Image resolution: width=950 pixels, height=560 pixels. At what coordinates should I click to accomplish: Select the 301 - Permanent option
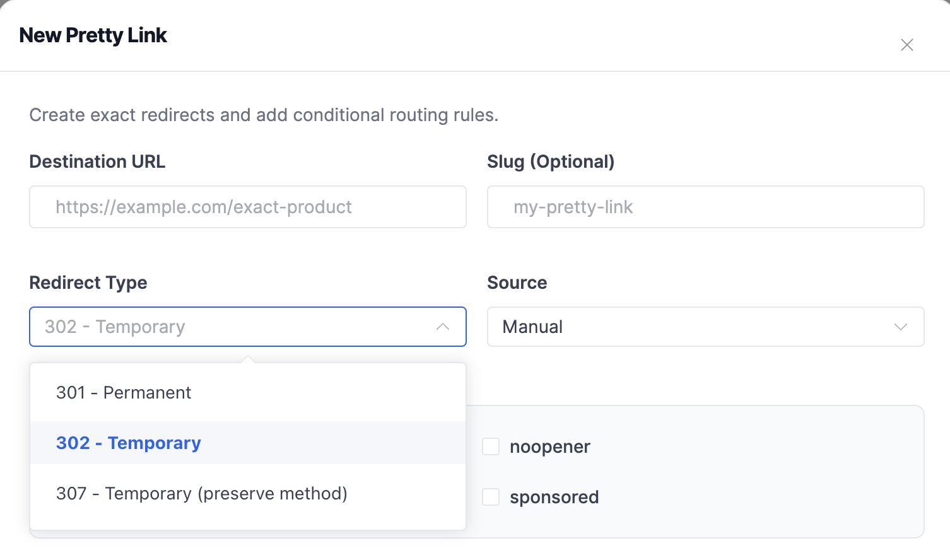point(124,392)
